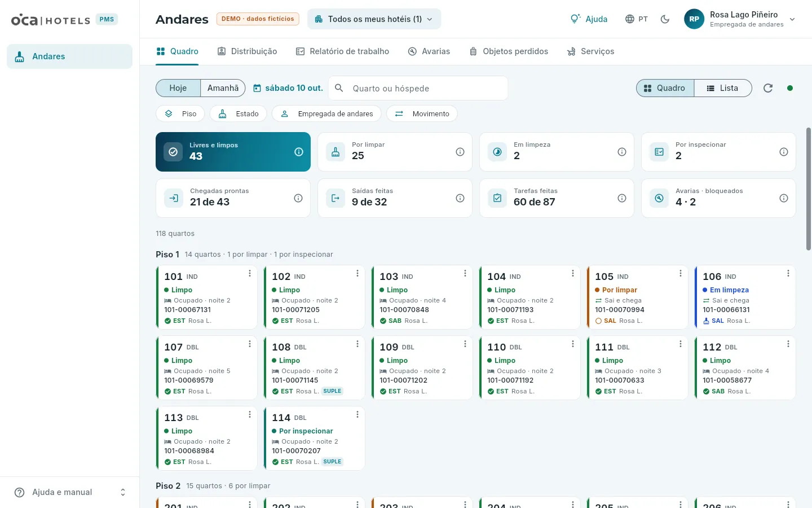Open the Movimento filter
The height and width of the screenshot is (508, 812).
[422, 113]
